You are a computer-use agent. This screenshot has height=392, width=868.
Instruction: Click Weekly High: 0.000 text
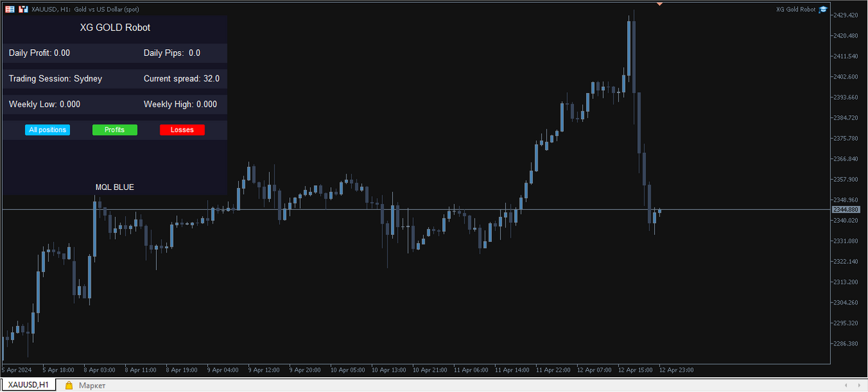click(x=180, y=104)
